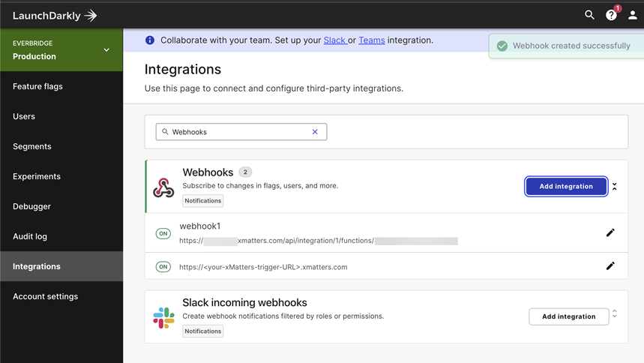This screenshot has width=644, height=363.
Task: Navigate to Experiments
Action: [37, 176]
